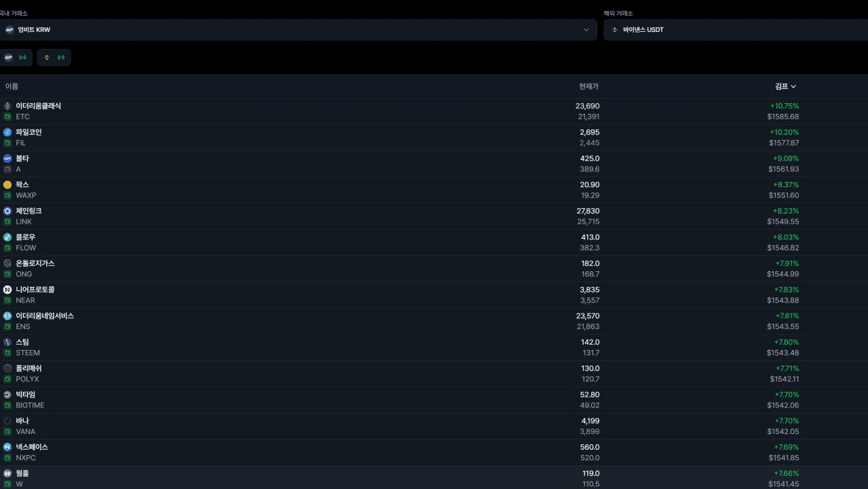The image size is (868, 489).
Task: Click the WAXP yellow coin icon
Action: 7,184
